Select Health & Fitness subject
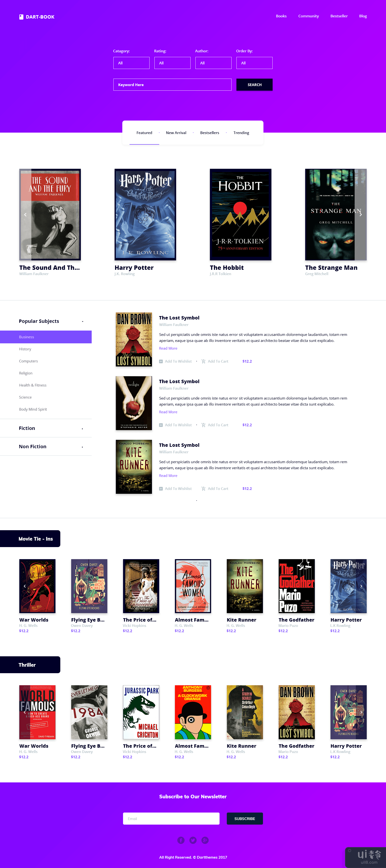 [33, 385]
